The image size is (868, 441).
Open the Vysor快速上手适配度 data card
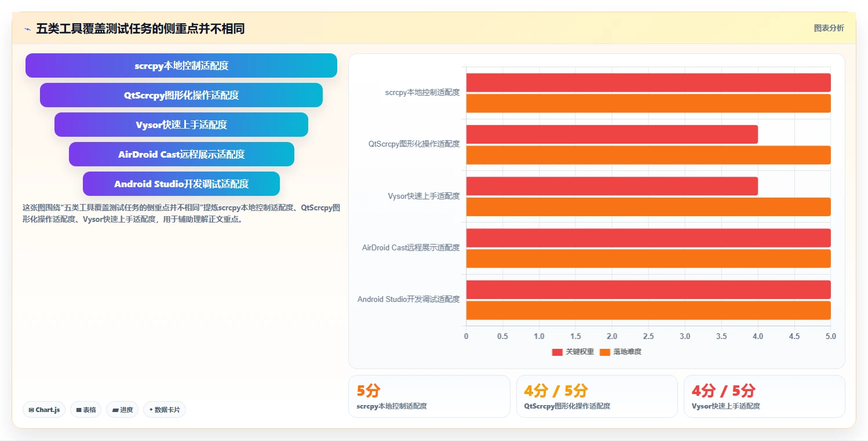point(764,396)
